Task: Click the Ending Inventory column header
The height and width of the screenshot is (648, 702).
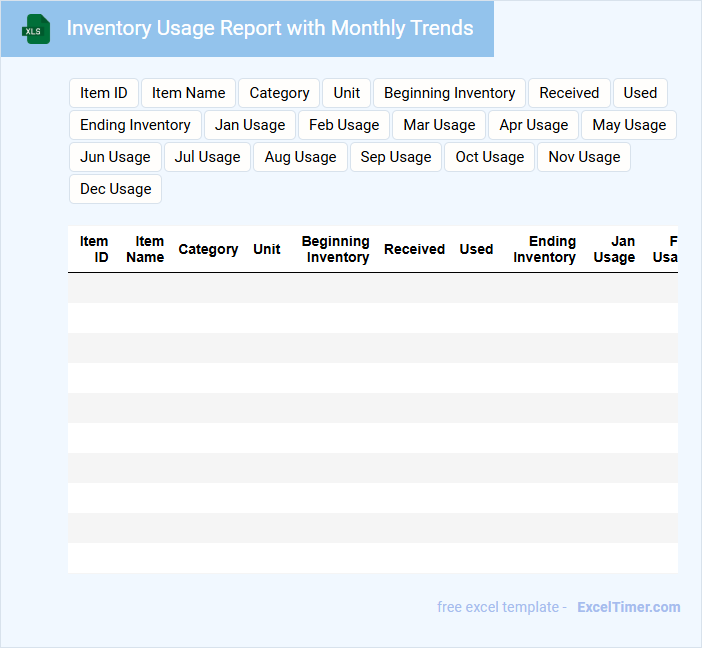Action: [545, 249]
